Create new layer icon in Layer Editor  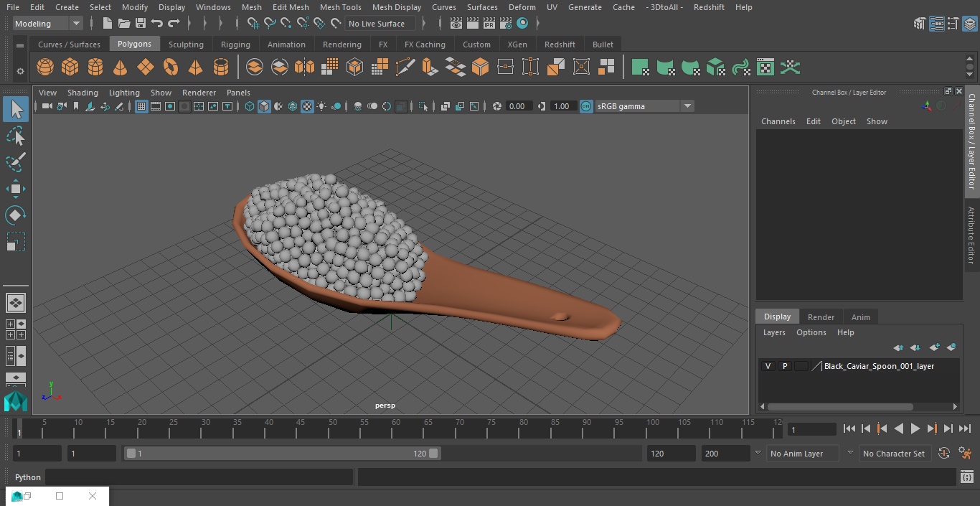pyautogui.click(x=934, y=347)
